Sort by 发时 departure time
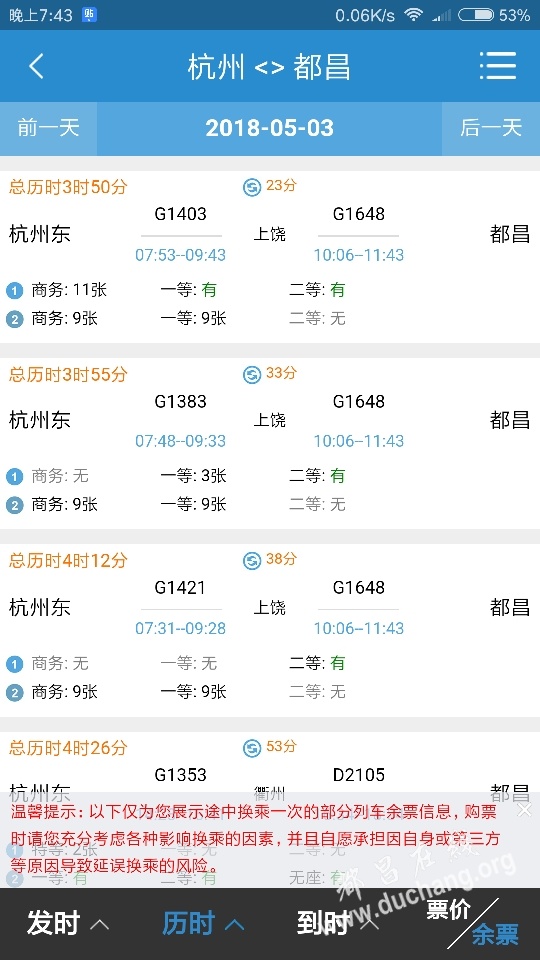The width and height of the screenshot is (540, 960). tap(67, 924)
